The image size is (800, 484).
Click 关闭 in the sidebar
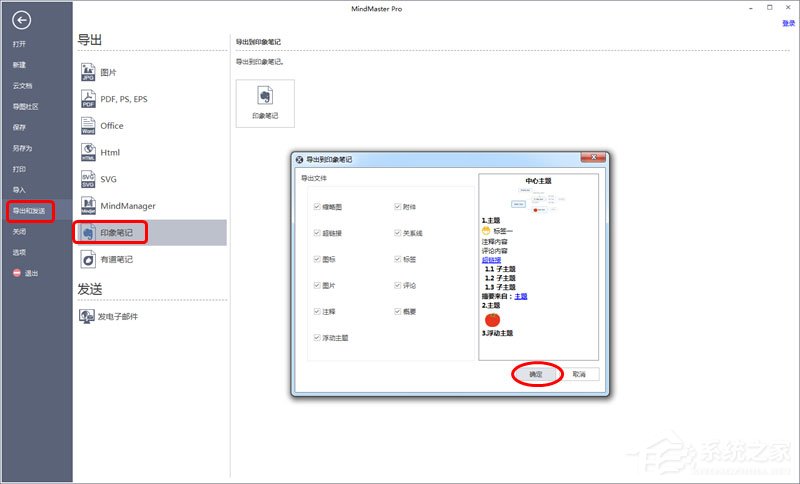[x=19, y=232]
